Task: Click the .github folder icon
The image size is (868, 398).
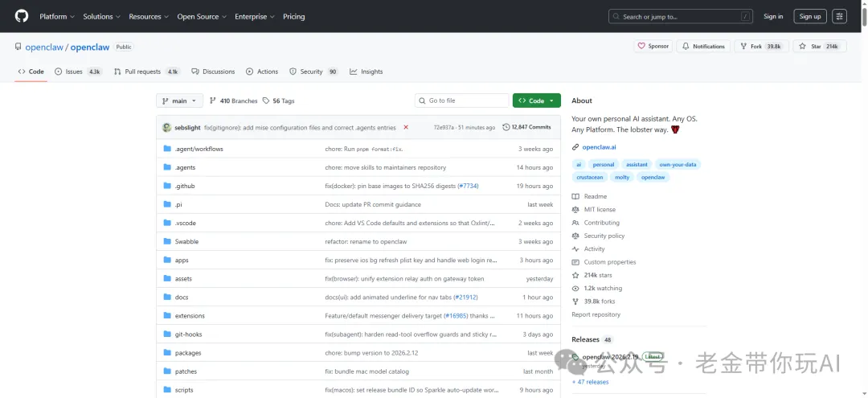Action: tap(167, 186)
